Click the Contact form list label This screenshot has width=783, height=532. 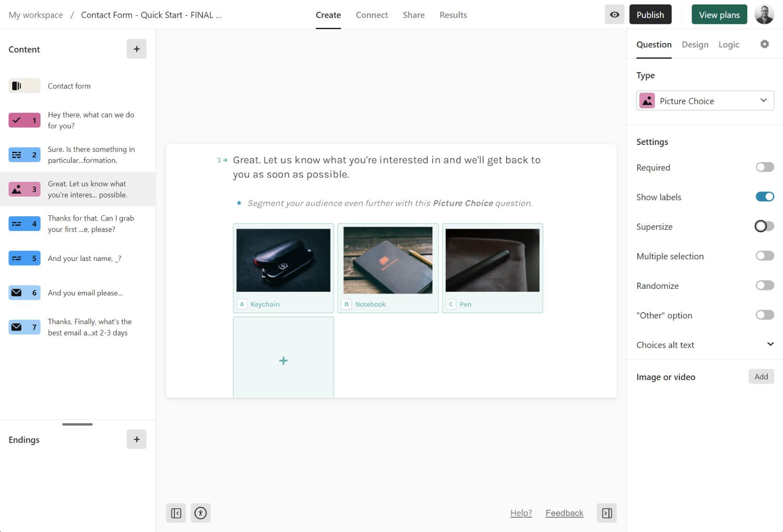[x=69, y=86]
